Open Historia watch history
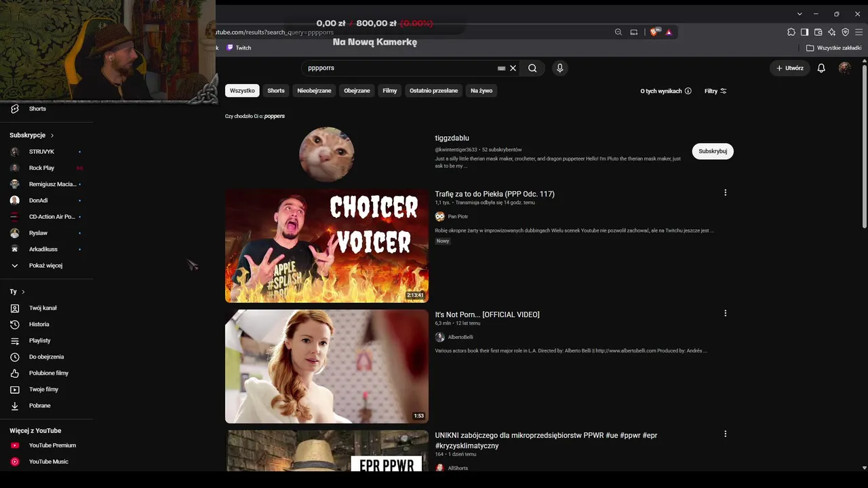Viewport: 868px width, 488px height. coord(39,324)
